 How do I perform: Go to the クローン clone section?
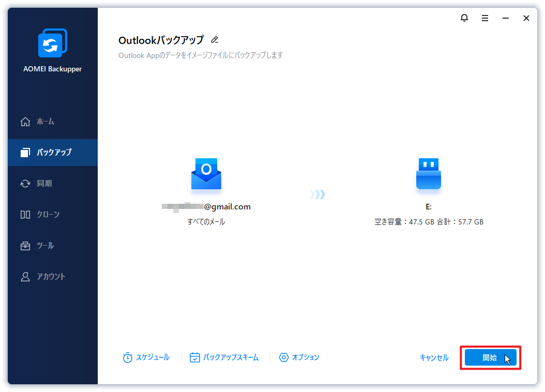click(x=53, y=215)
